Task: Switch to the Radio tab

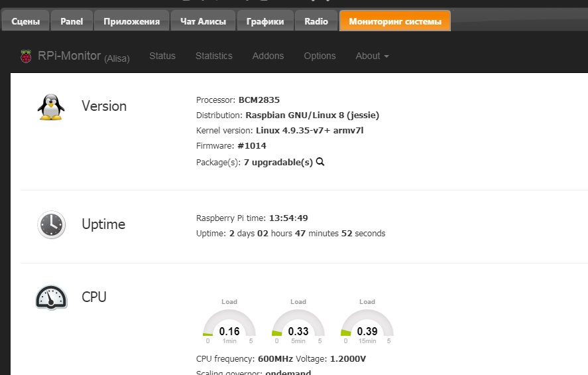Action: coord(316,21)
